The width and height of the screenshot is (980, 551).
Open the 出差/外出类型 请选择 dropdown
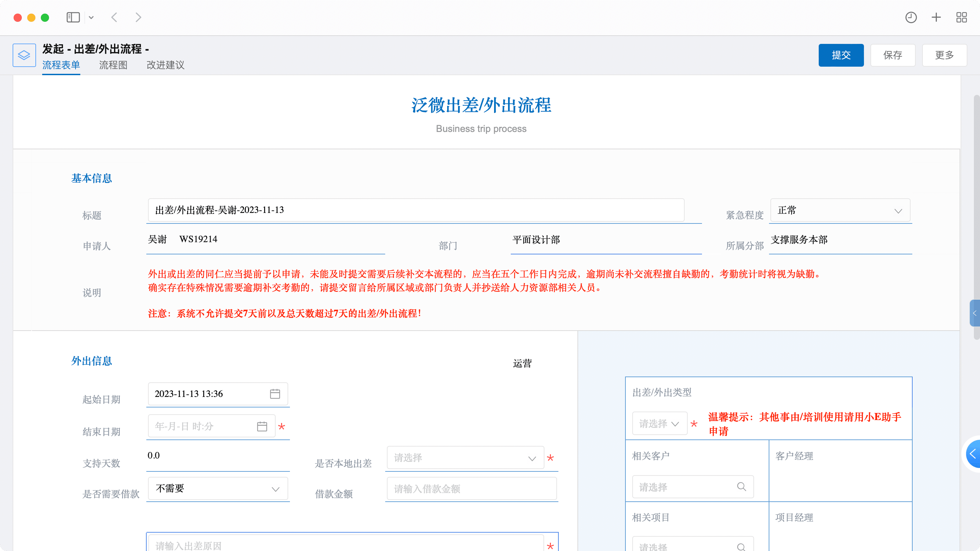pyautogui.click(x=660, y=423)
